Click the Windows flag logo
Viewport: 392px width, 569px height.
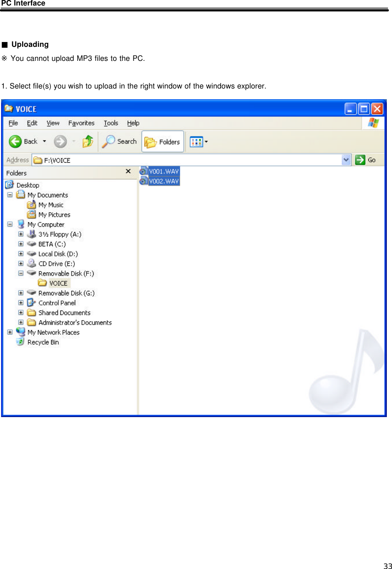coord(373,123)
